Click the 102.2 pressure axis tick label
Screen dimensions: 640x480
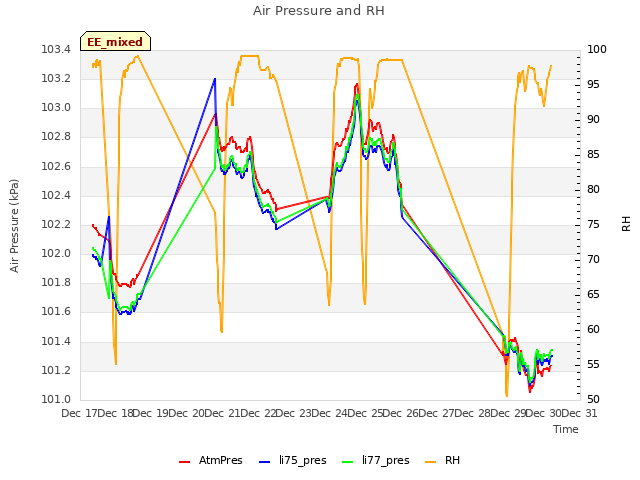[56, 224]
